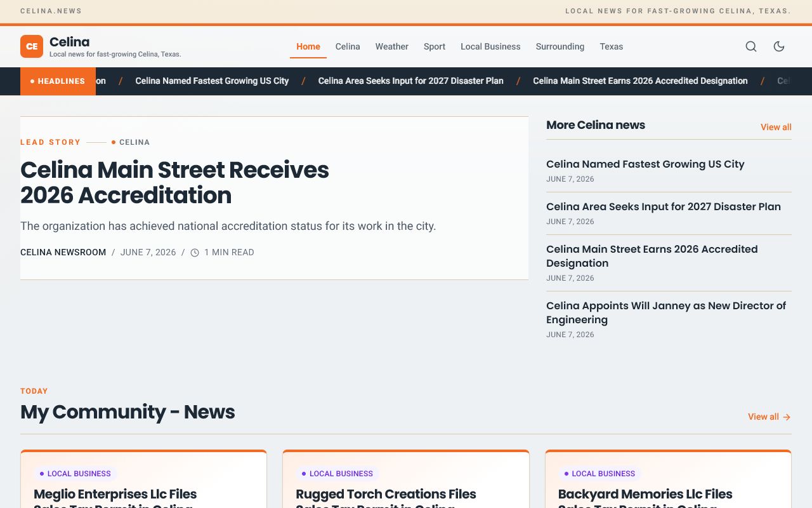This screenshot has width=812, height=508.
Task: Click the HEADLINES ticker label
Action: (x=58, y=81)
